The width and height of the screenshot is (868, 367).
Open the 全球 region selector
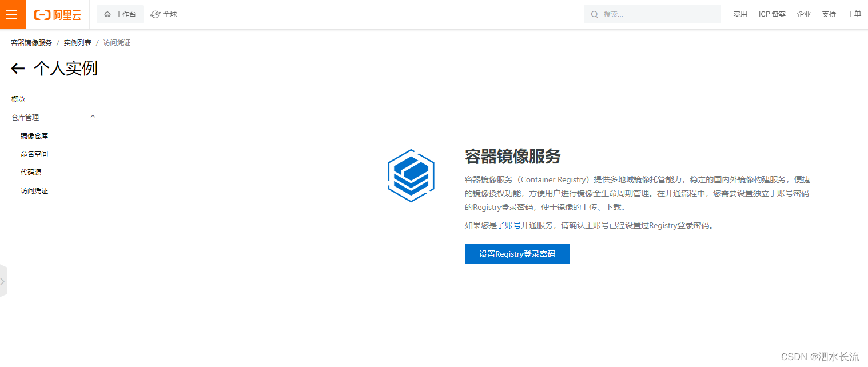pyautogui.click(x=164, y=14)
